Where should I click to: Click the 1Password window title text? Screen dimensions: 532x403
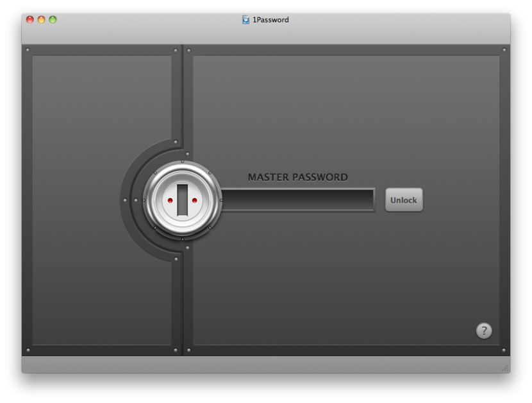tap(270, 20)
